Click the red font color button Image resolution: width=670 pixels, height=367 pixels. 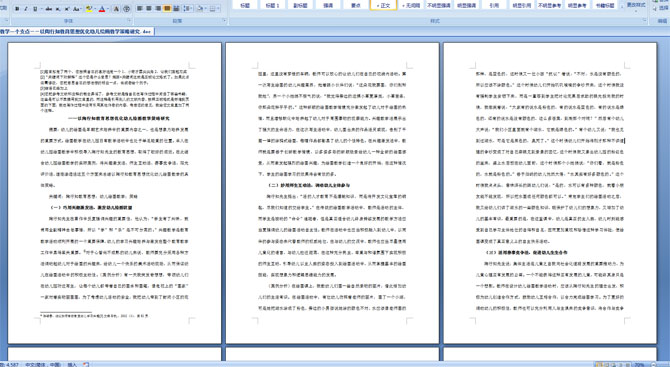(x=102, y=9)
